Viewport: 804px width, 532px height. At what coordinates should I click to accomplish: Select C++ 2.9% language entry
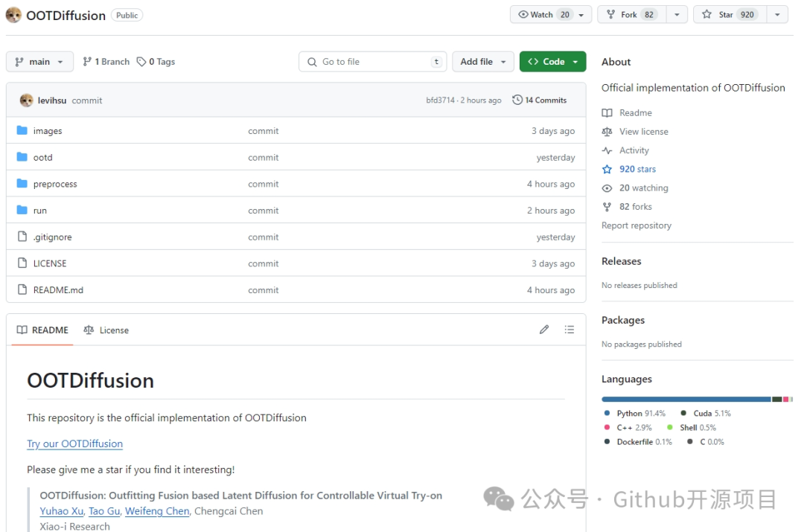(628, 427)
